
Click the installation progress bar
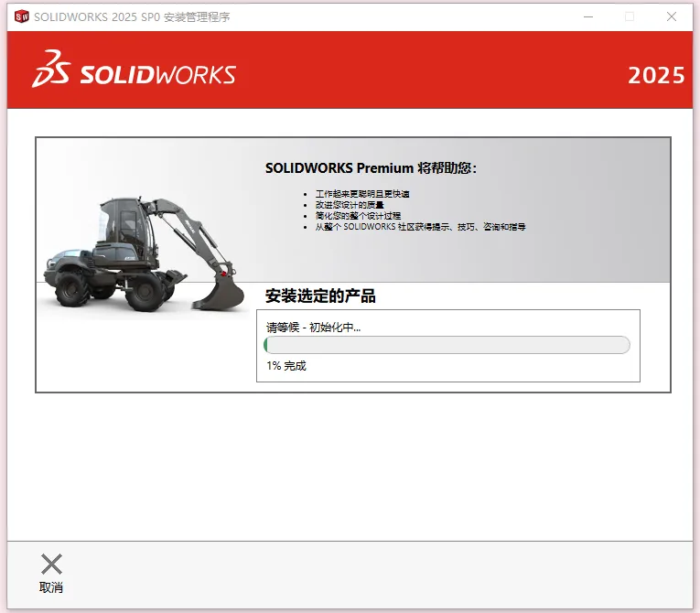447,345
